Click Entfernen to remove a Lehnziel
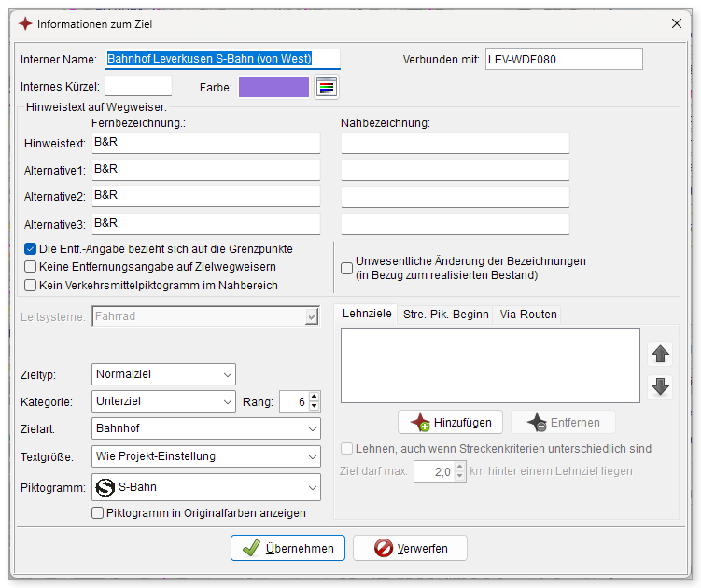The image size is (701, 588). (x=563, y=422)
